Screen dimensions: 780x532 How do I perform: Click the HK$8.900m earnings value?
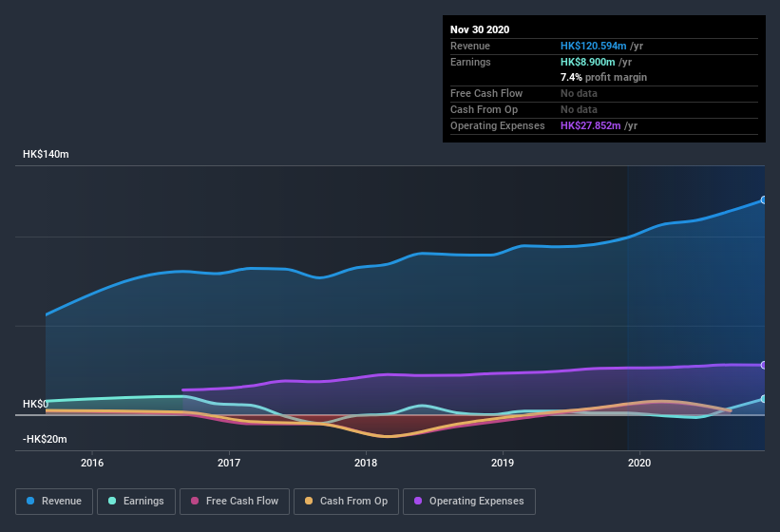tap(587, 62)
